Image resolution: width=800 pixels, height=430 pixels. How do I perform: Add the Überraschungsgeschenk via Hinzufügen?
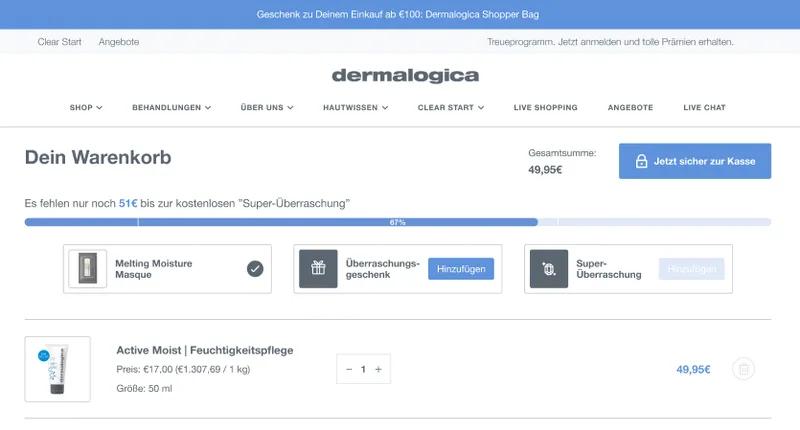click(x=461, y=269)
